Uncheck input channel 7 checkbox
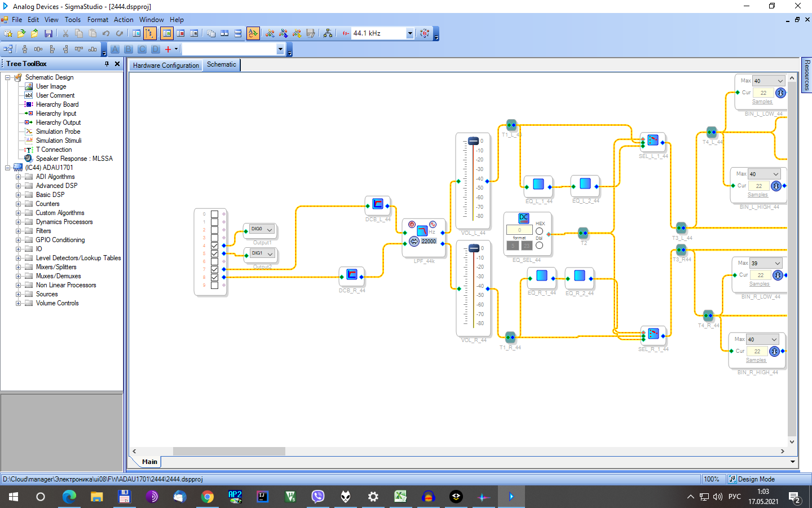 pyautogui.click(x=214, y=269)
